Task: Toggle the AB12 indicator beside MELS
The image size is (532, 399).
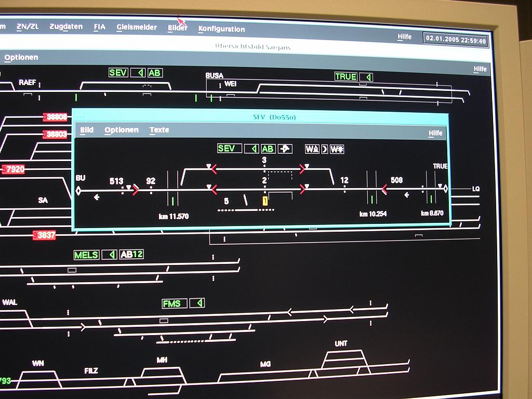Action: pos(131,255)
